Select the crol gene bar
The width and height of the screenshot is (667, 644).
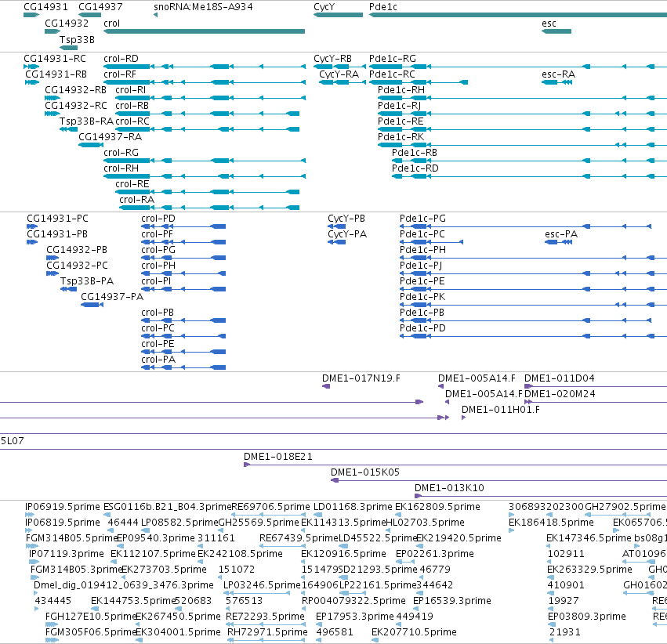pyautogui.click(x=205, y=31)
